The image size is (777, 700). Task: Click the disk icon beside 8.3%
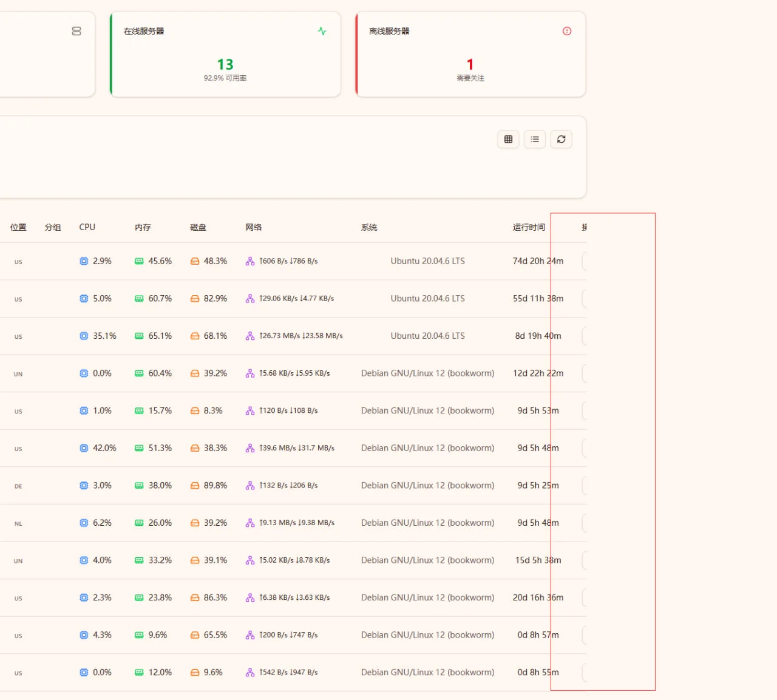tap(195, 411)
